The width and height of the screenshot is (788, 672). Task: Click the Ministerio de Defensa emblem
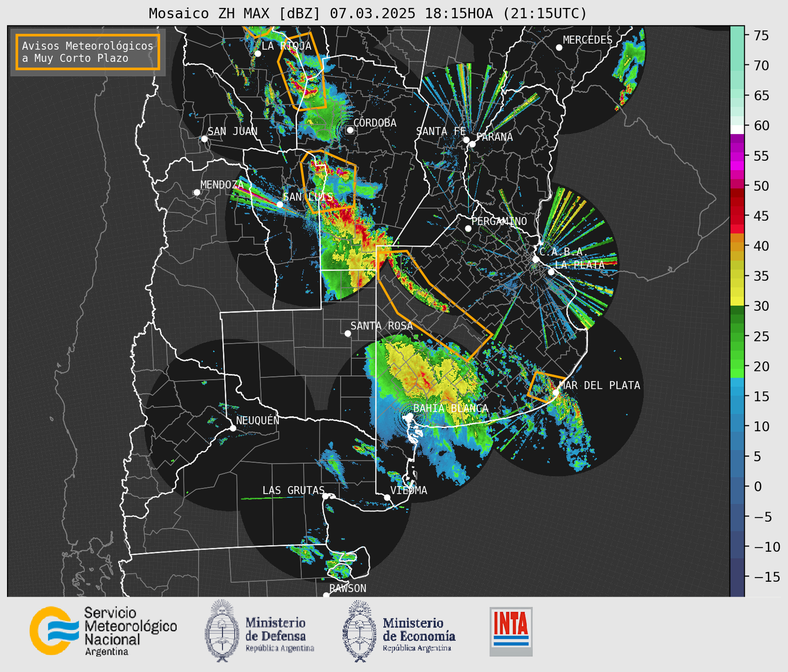222,631
